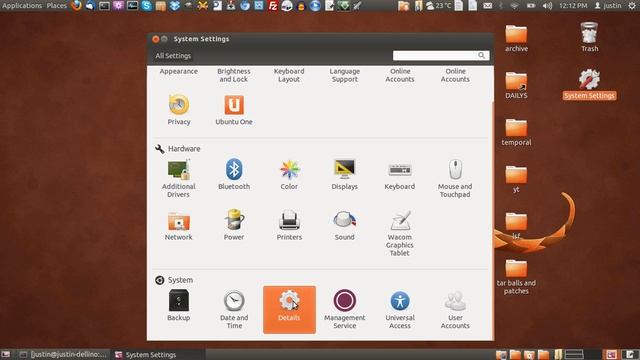Image resolution: width=640 pixels, height=360 pixels.
Task: Open the terminal launcher in top panel
Action: [104, 6]
